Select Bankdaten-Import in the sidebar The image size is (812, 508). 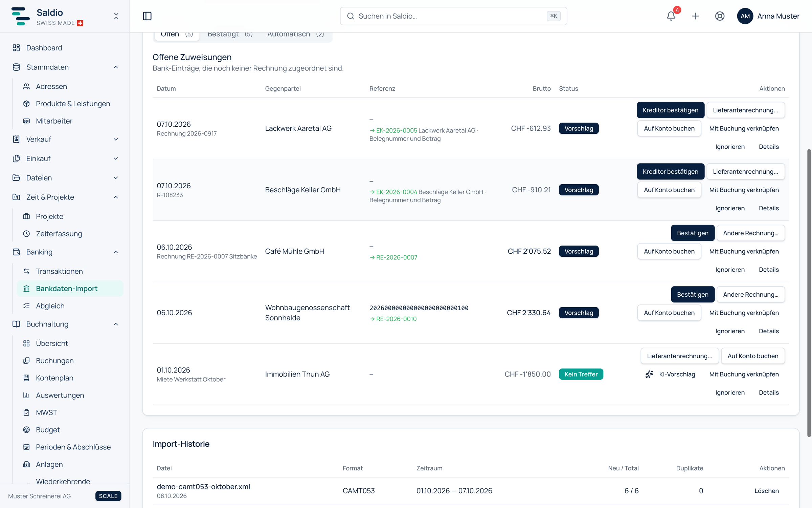coord(70,289)
